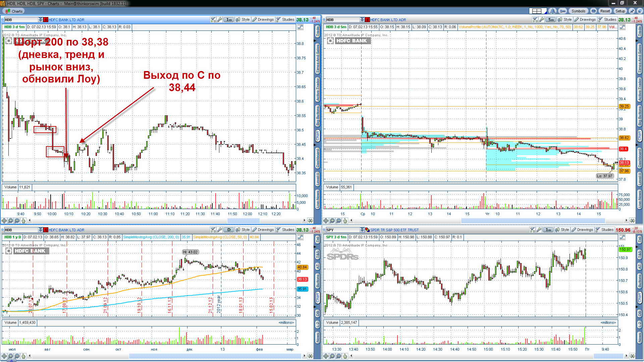Open the Trade side tab on top-left chart
The height and width of the screenshot is (362, 644).
318,32
